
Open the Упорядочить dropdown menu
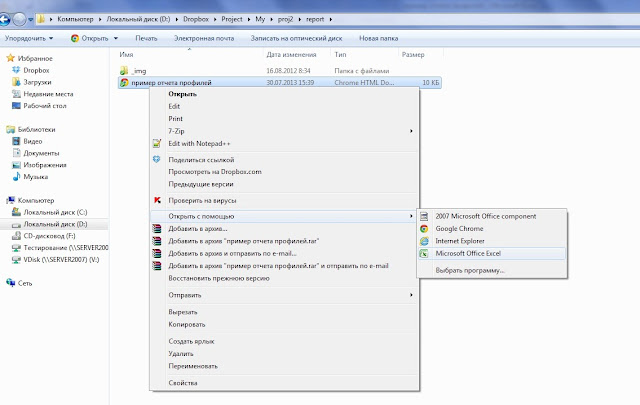[x=29, y=38]
